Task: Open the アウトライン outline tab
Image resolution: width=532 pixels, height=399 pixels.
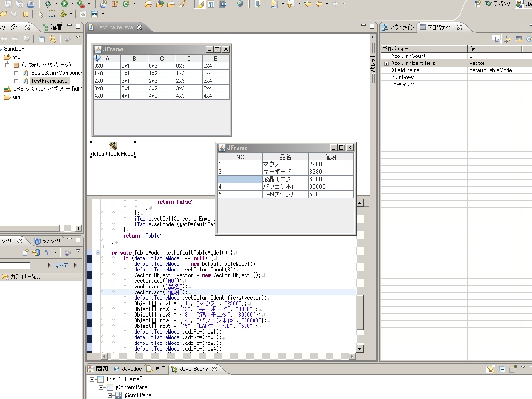Action: coord(398,27)
